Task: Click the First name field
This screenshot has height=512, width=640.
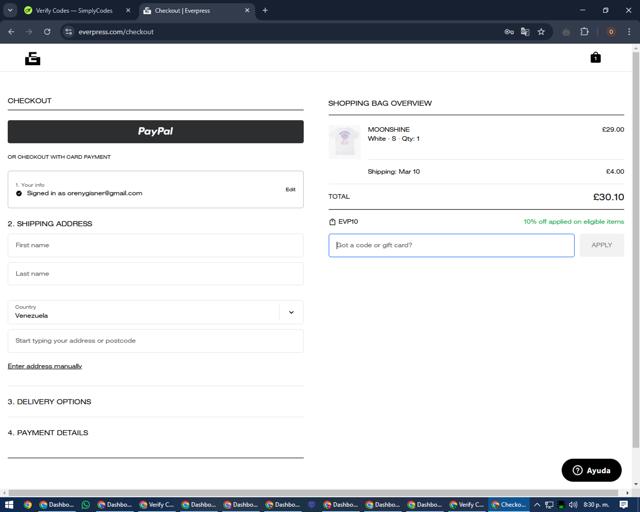Action: click(x=156, y=245)
